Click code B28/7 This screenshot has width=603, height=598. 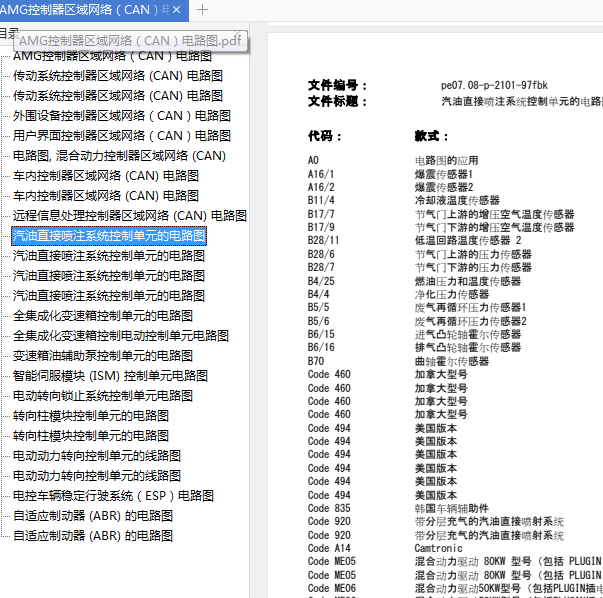[321, 267]
